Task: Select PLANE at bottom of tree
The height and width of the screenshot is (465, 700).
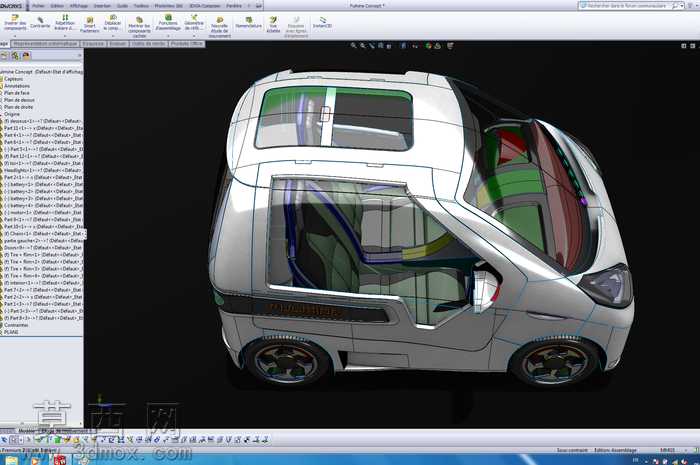Action: [x=11, y=332]
